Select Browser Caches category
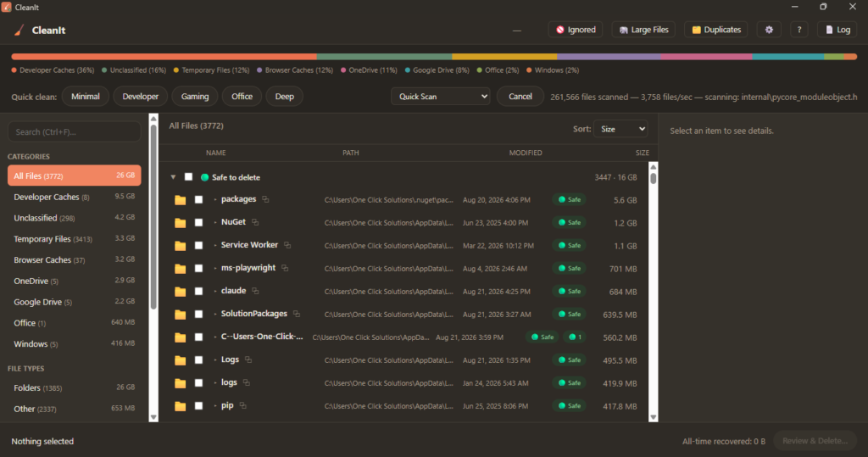The image size is (868, 457). point(75,259)
